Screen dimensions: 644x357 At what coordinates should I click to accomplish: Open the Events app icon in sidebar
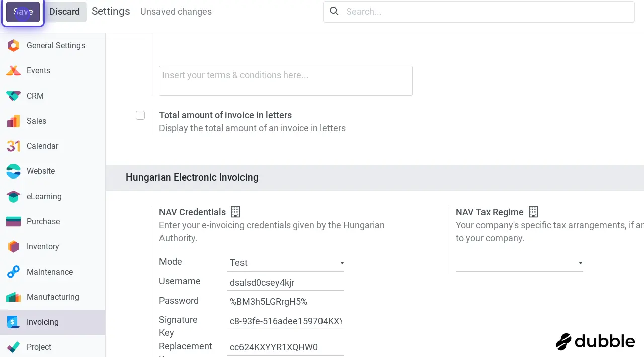point(13,71)
